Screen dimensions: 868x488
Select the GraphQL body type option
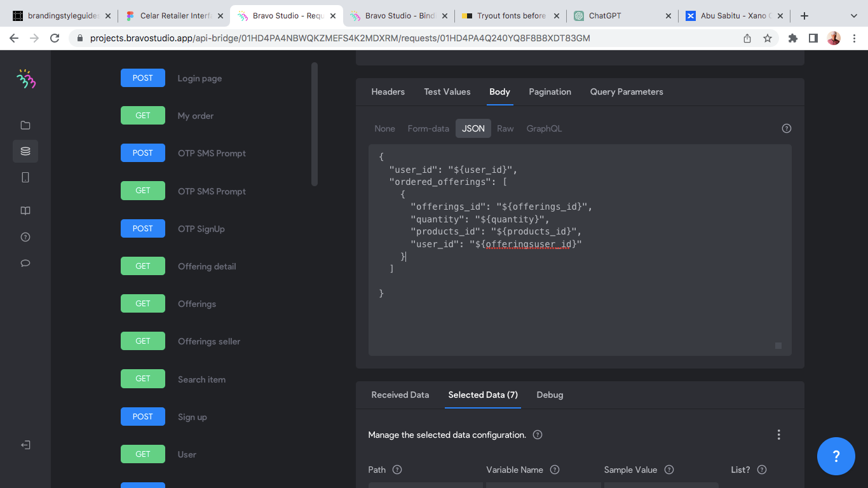tap(544, 128)
